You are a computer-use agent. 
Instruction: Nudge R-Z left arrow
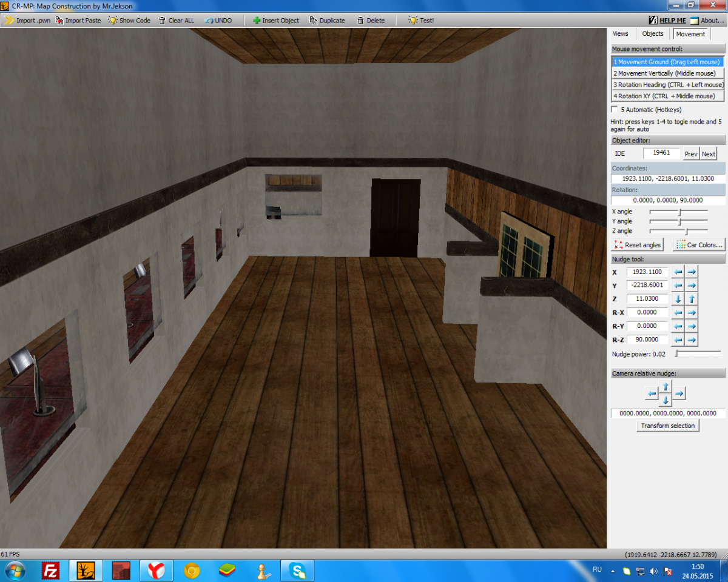click(678, 339)
